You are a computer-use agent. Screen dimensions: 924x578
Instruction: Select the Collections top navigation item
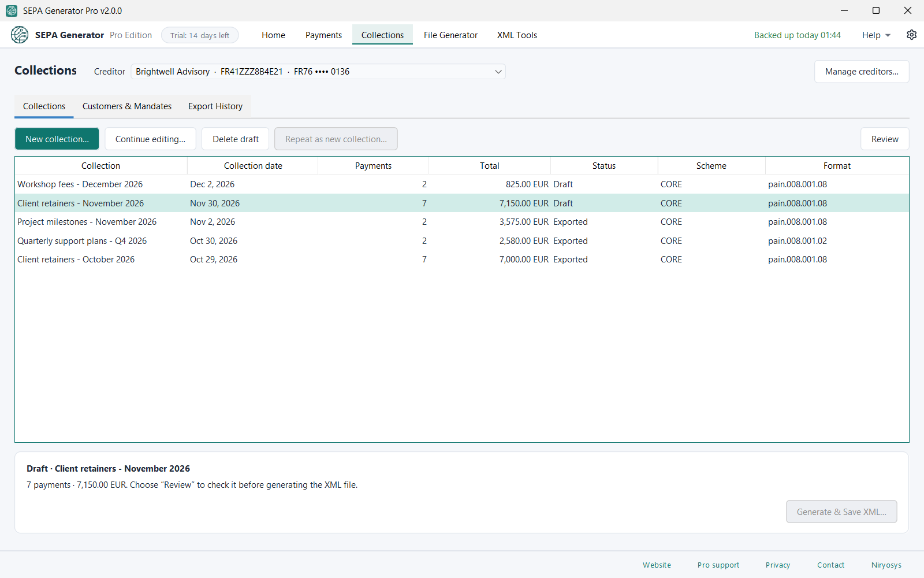[382, 35]
